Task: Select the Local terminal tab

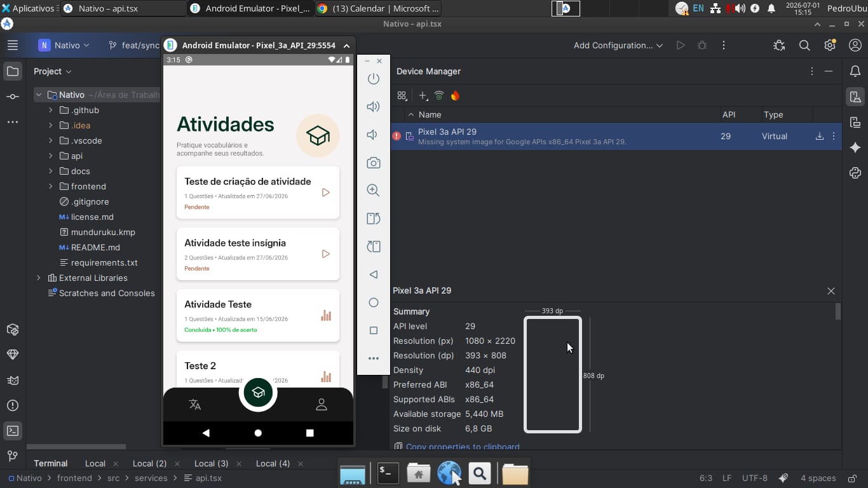Action: point(95,463)
